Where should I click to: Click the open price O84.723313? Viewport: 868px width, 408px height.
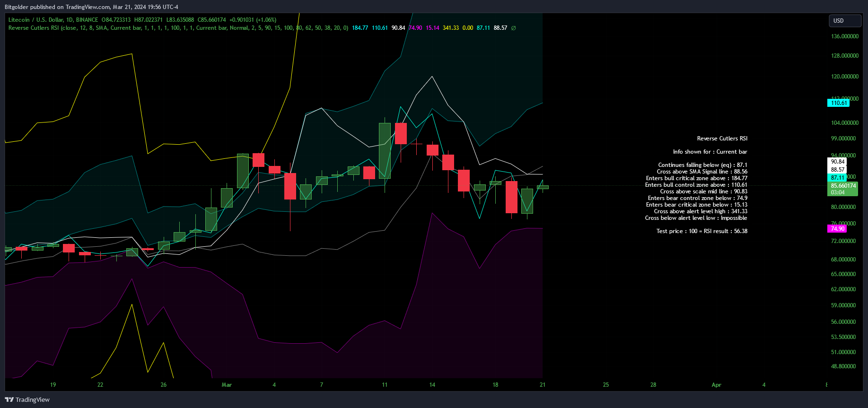coord(116,20)
